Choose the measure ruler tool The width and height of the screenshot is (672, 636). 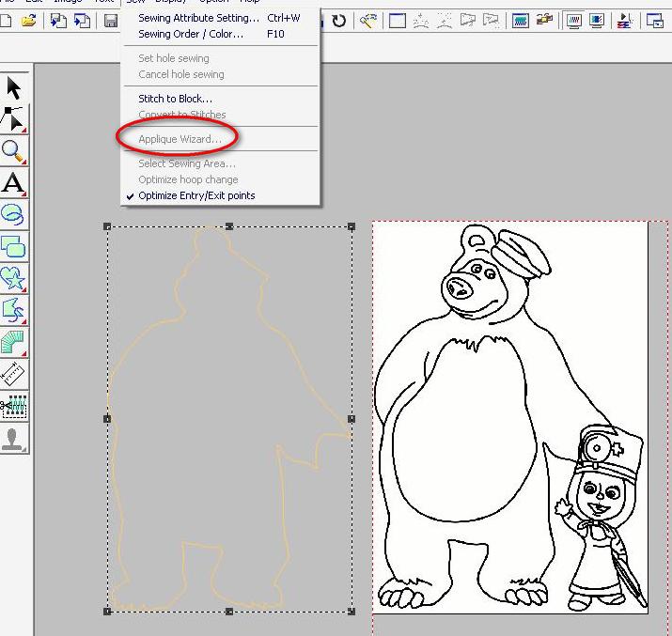point(14,375)
